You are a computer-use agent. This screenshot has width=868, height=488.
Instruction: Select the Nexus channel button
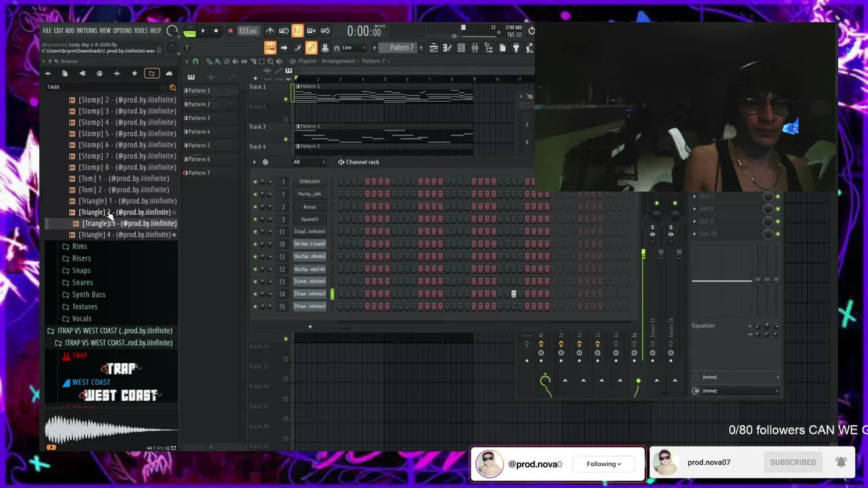[x=309, y=207]
